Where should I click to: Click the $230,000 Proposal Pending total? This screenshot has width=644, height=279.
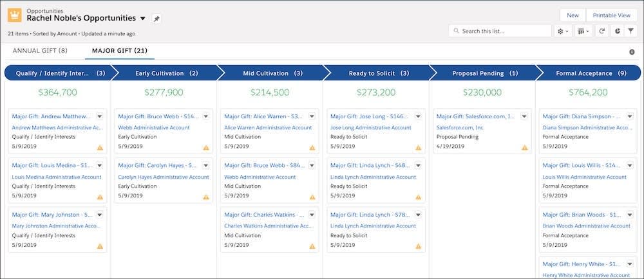pyautogui.click(x=482, y=93)
